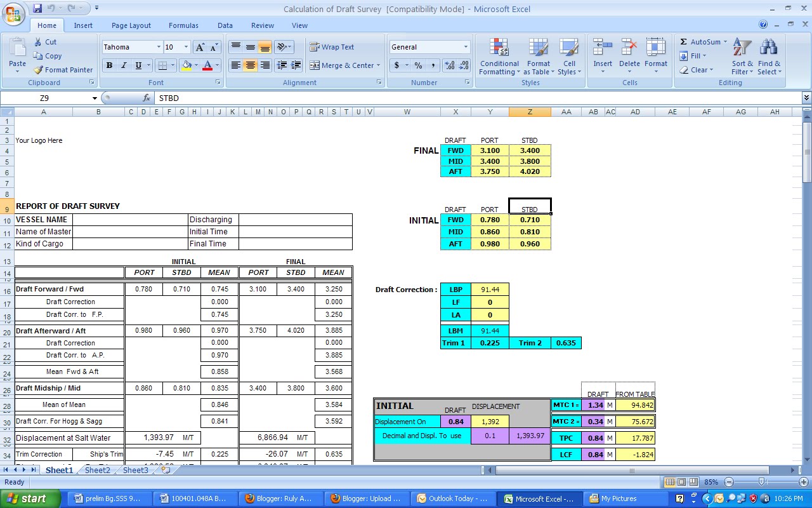Viewport: 812px width, 508px height.
Task: Apply bold formatting to the selection
Action: tap(108, 65)
